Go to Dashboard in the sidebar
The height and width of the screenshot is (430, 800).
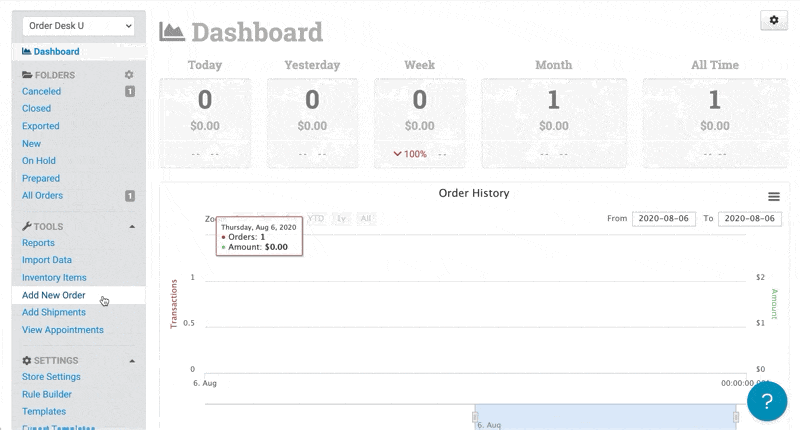click(56, 52)
